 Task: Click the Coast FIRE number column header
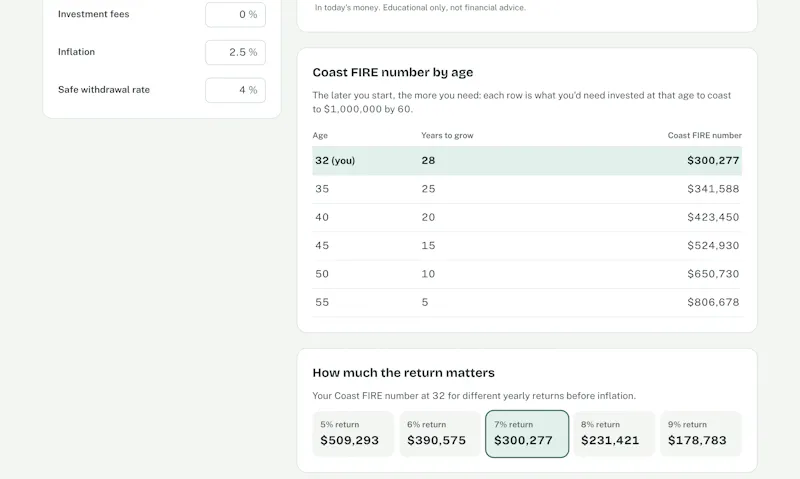pyautogui.click(x=705, y=135)
